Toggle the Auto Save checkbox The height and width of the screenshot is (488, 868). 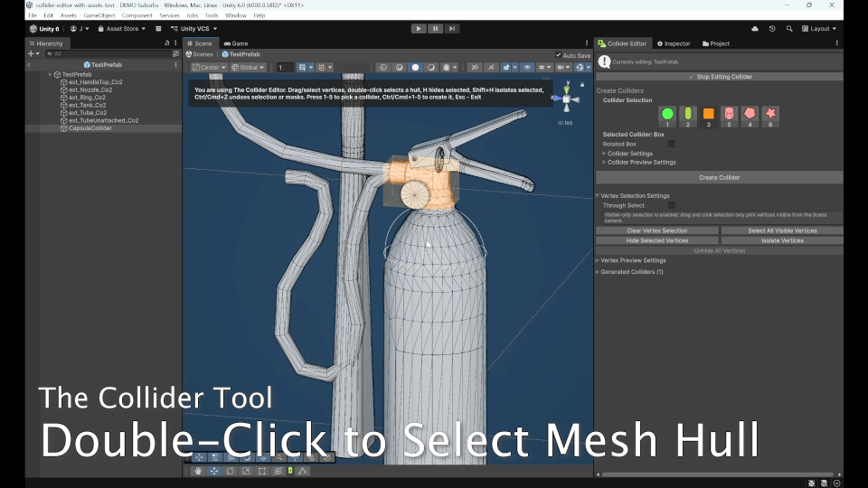coord(558,55)
